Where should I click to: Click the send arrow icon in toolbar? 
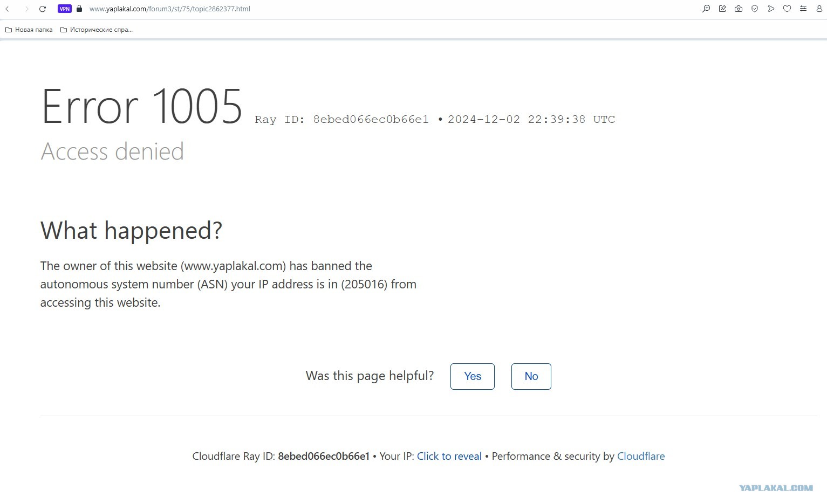click(x=771, y=9)
